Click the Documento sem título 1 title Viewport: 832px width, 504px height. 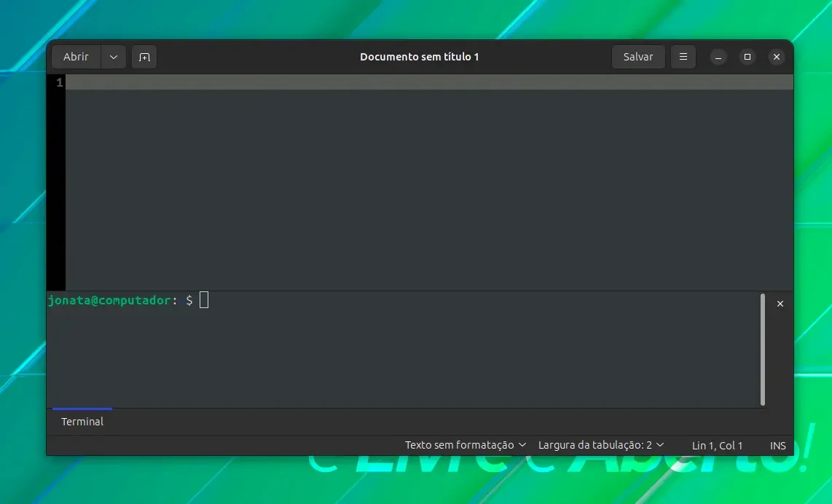[x=419, y=57]
